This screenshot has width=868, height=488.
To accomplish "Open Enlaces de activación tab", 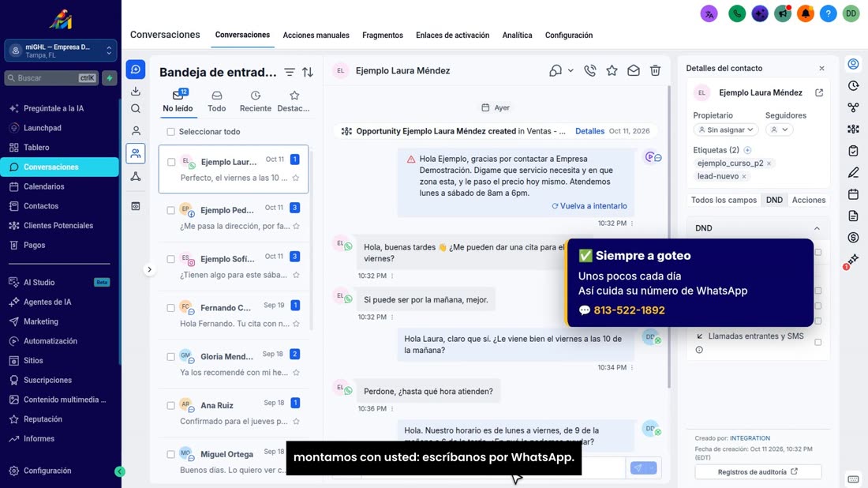I will tap(452, 35).
